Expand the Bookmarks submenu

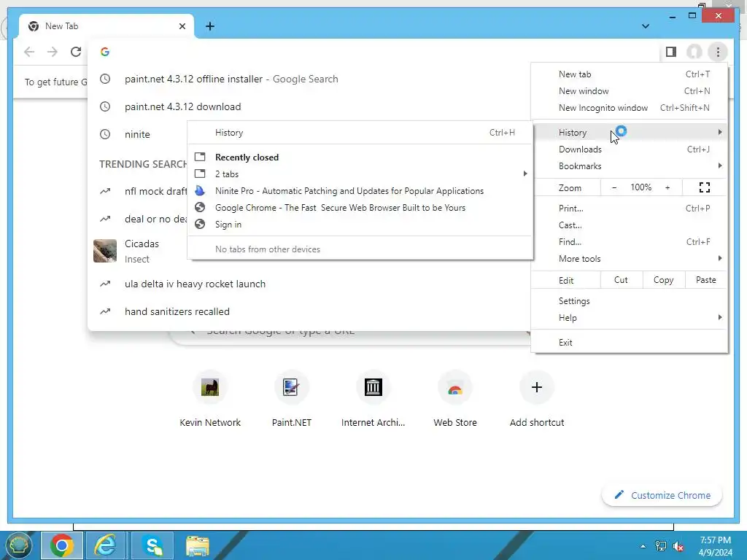630,166
